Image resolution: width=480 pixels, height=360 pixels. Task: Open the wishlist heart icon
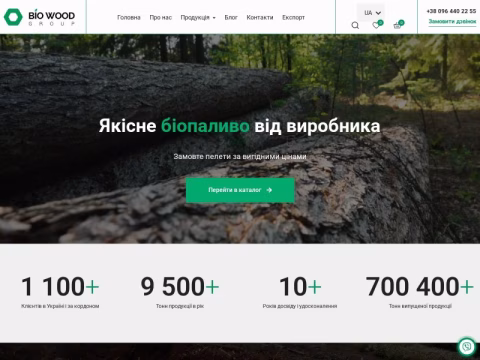[x=377, y=25]
